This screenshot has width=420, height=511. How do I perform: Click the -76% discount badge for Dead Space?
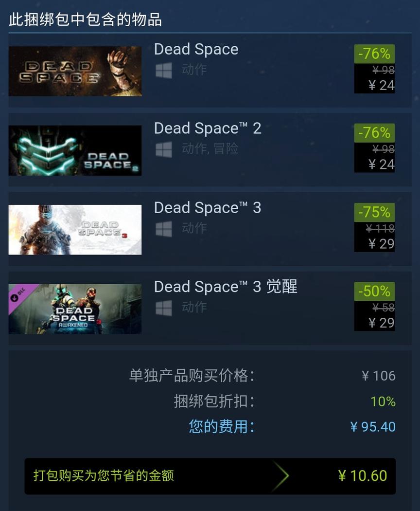374,54
